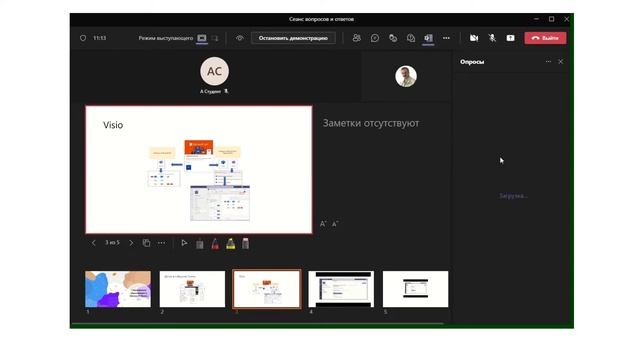Close the Опросы side panel
The image size is (640, 360).
click(x=560, y=62)
